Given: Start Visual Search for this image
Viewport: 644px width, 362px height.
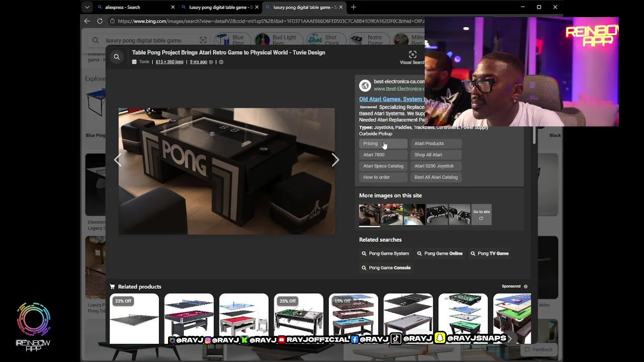Looking at the screenshot, I should point(413,57).
